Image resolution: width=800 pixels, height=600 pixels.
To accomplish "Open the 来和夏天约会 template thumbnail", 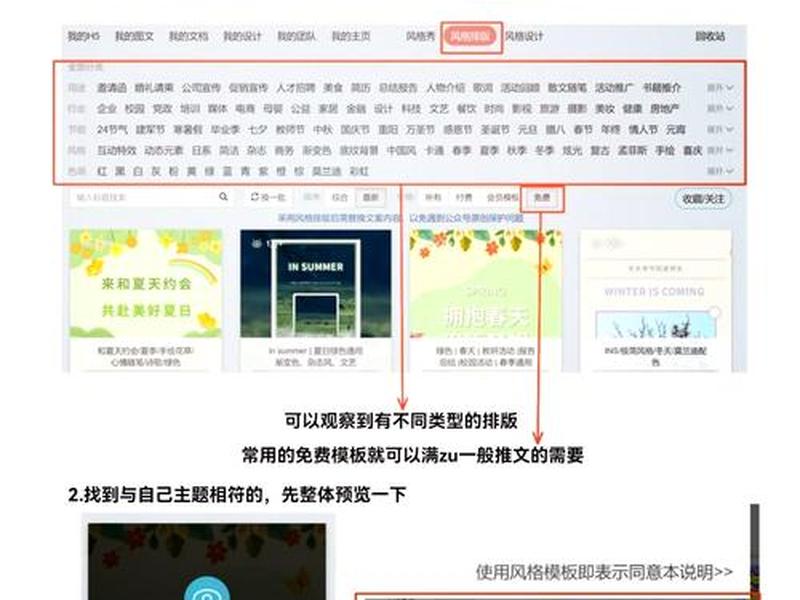I will tap(146, 283).
